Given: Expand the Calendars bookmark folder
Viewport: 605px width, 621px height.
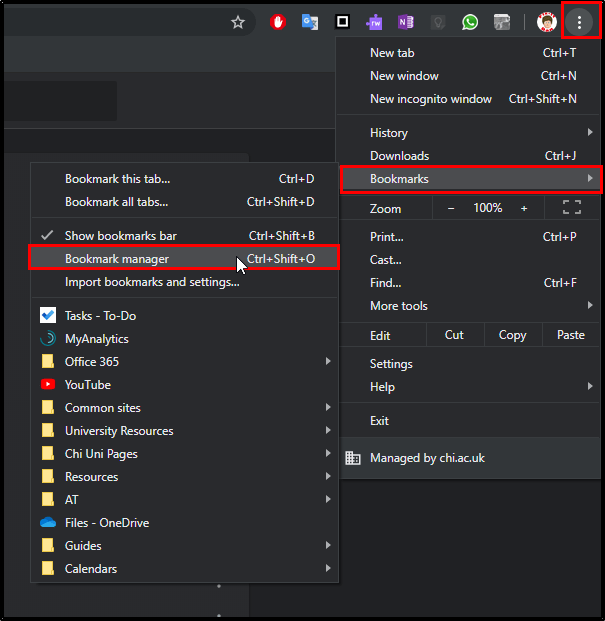Looking at the screenshot, I should coord(185,569).
